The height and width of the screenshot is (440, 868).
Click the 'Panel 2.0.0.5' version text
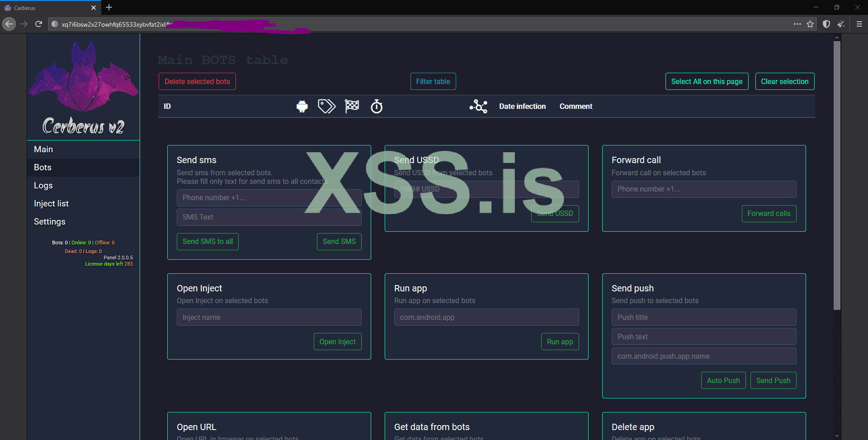pos(118,257)
